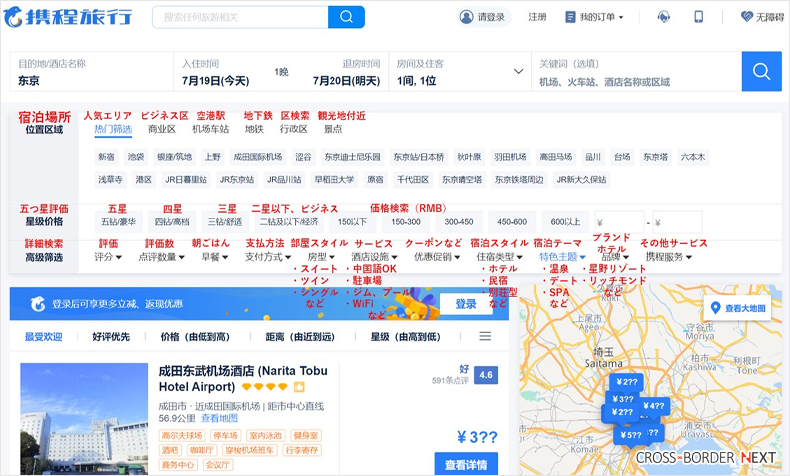Click the large hotel search magnifier button
The height and width of the screenshot is (476, 790).
pos(761,72)
